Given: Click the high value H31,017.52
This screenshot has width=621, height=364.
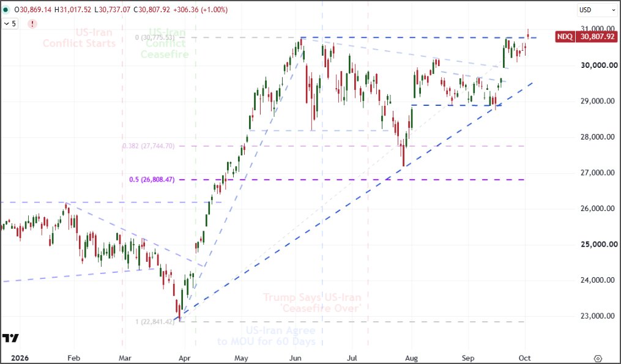Looking at the screenshot, I should click(x=73, y=10).
